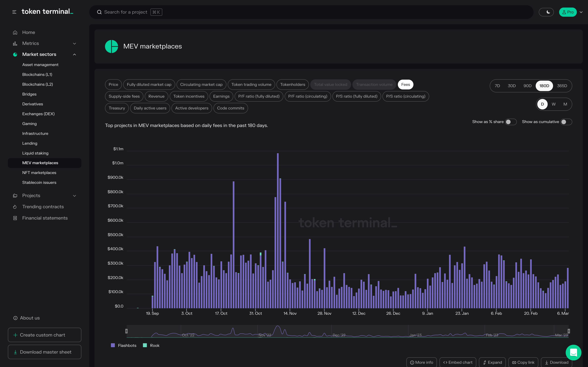Click the Trending contracts flame icon
Viewport: 588px width, 367px height.
coord(15,207)
